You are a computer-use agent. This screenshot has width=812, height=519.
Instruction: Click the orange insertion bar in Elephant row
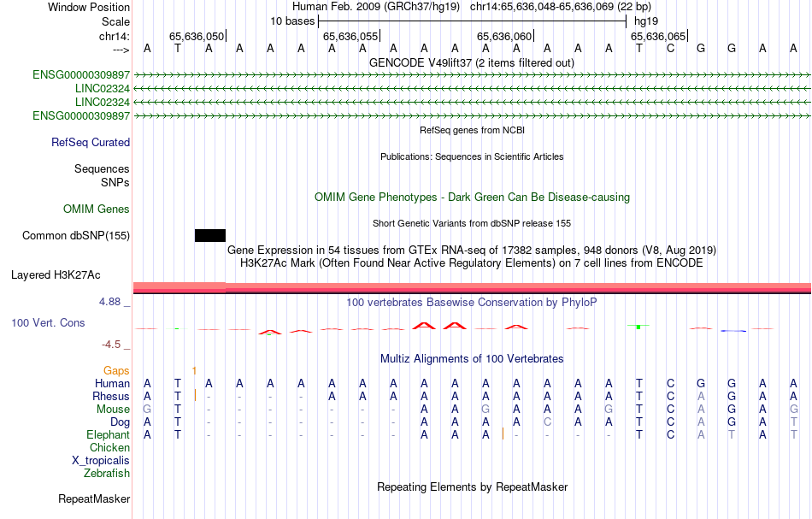pos(503,434)
